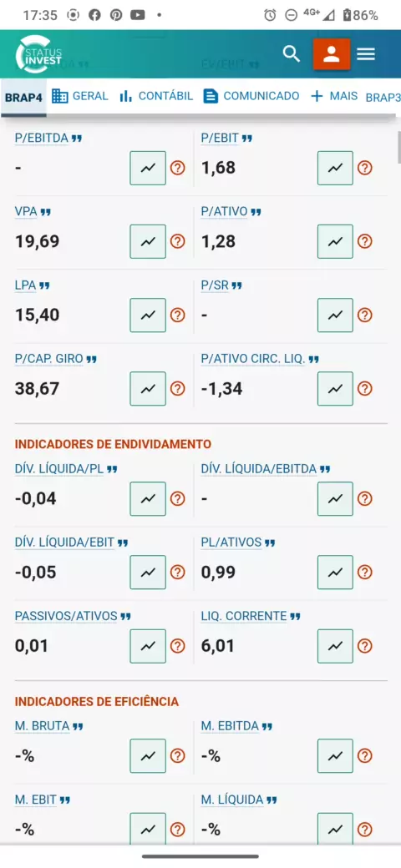
Task: Switch to the CONTÁBIL tab
Action: [156, 96]
